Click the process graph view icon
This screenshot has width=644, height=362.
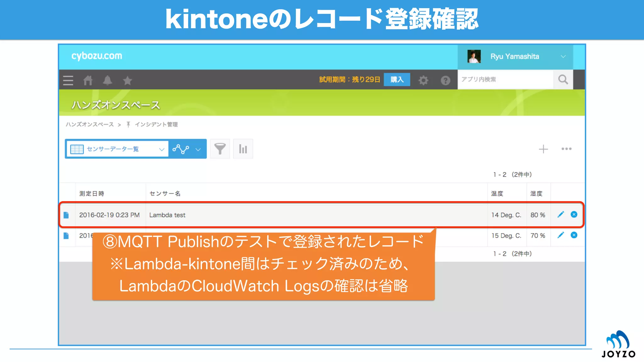181,149
